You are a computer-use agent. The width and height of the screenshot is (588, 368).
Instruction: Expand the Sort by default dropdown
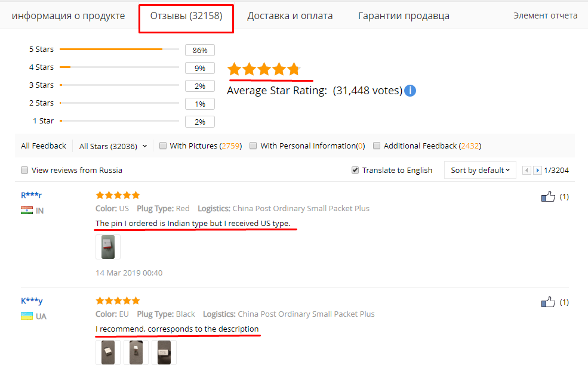(480, 170)
